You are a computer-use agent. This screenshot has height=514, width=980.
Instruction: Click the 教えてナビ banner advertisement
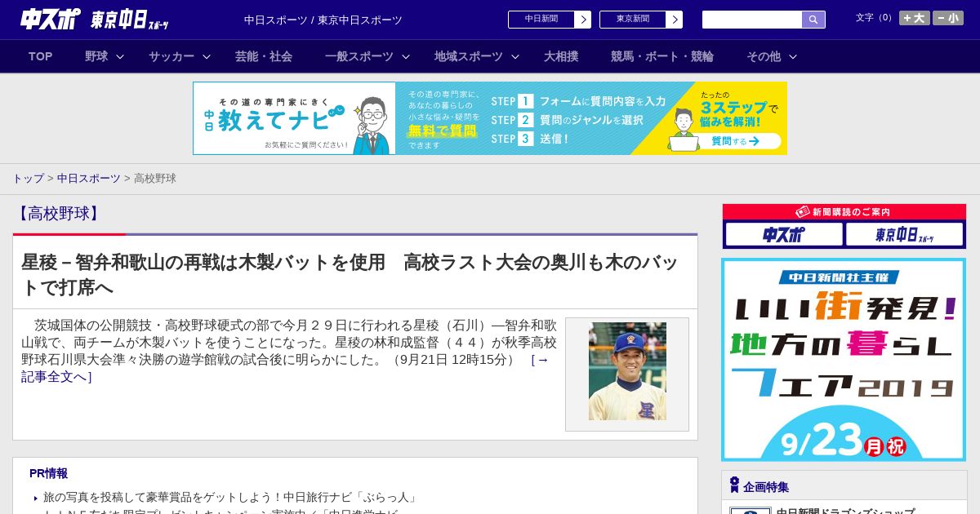[x=490, y=118]
